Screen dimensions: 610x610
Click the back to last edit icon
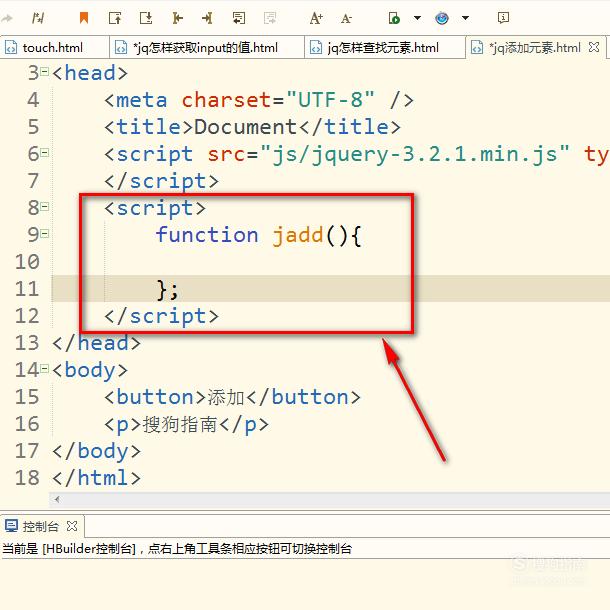click(238, 18)
